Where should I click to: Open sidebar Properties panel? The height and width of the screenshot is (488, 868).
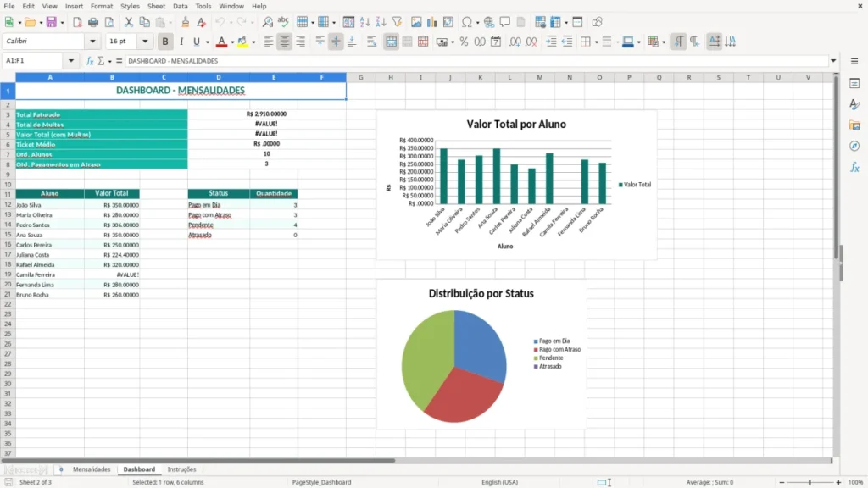[854, 83]
